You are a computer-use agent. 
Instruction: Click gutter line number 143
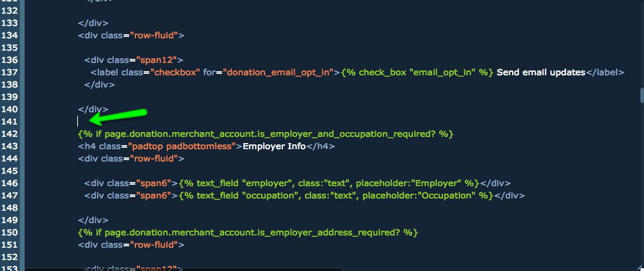point(10,146)
